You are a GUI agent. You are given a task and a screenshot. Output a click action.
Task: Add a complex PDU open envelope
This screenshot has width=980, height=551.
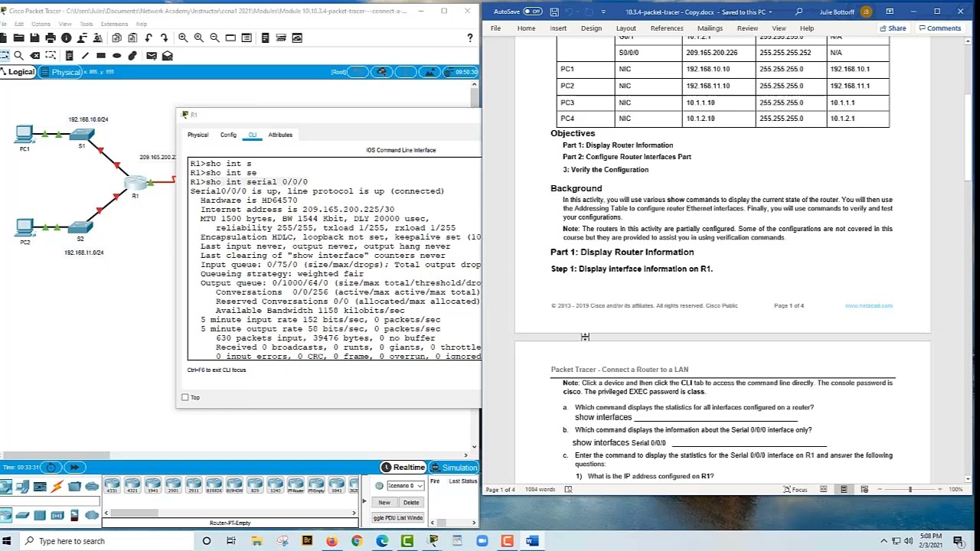(x=168, y=55)
